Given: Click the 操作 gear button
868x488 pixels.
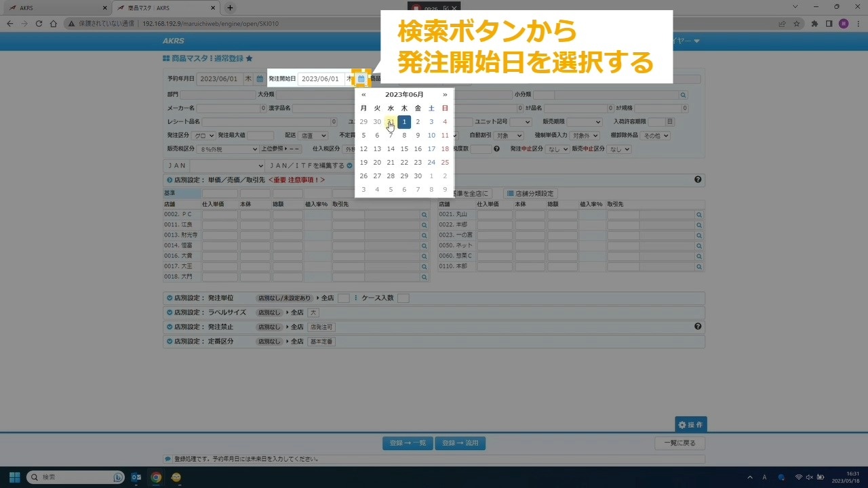Looking at the screenshot, I should [690, 425].
